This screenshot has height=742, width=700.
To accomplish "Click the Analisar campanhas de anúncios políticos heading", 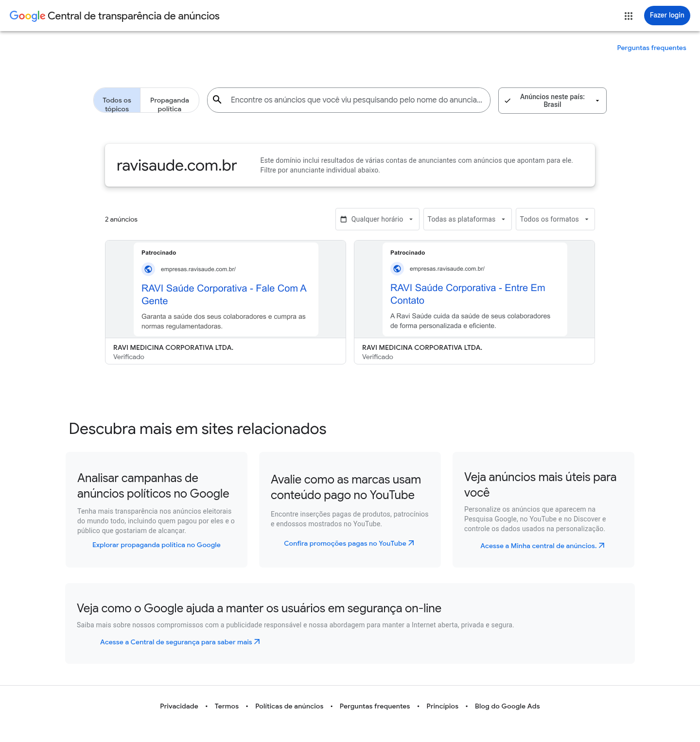I will click(153, 485).
